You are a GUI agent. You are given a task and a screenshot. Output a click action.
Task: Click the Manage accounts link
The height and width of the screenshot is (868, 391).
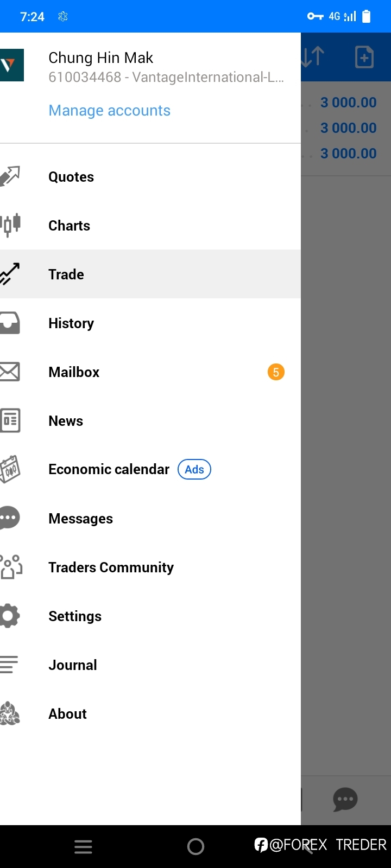point(110,111)
